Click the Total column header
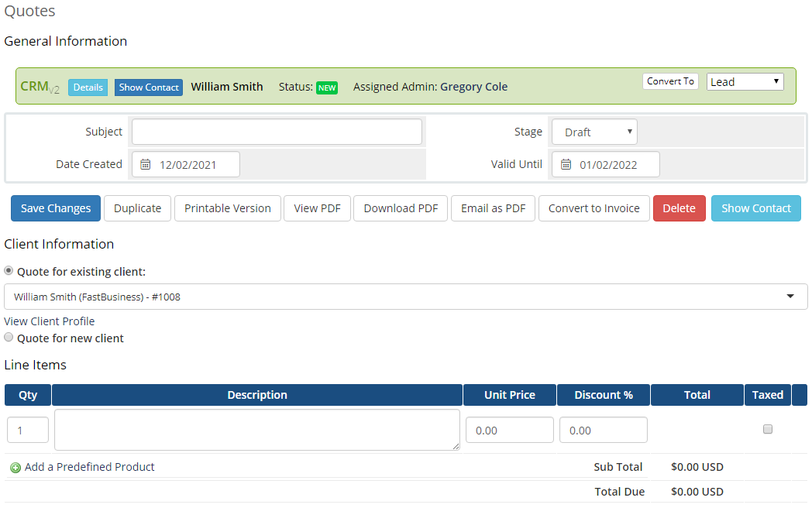812x508 pixels. [697, 395]
